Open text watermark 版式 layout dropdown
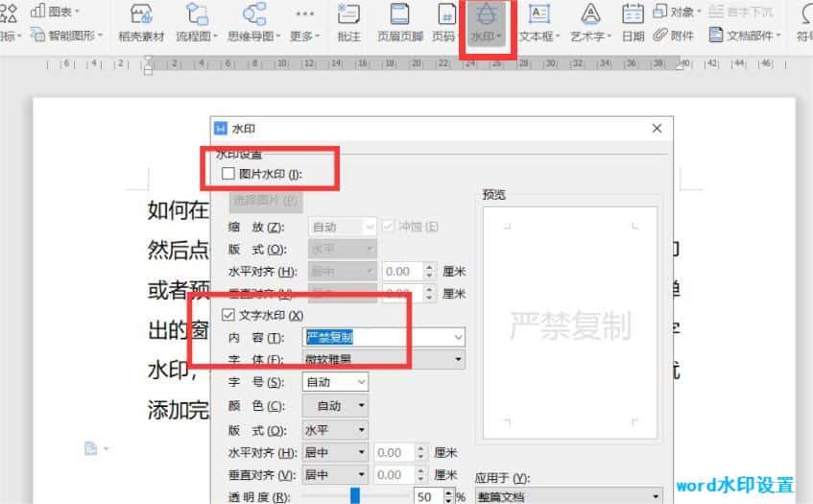Viewport: 813px width, 504px height. [335, 430]
